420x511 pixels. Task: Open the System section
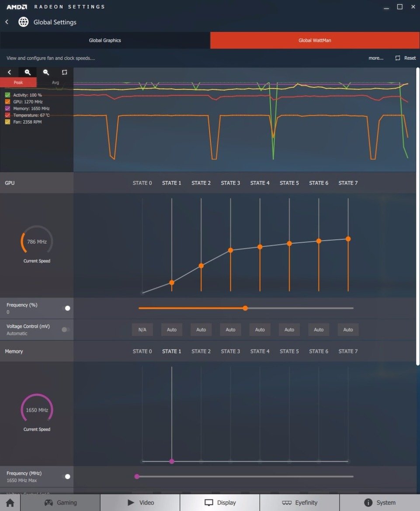click(380, 503)
